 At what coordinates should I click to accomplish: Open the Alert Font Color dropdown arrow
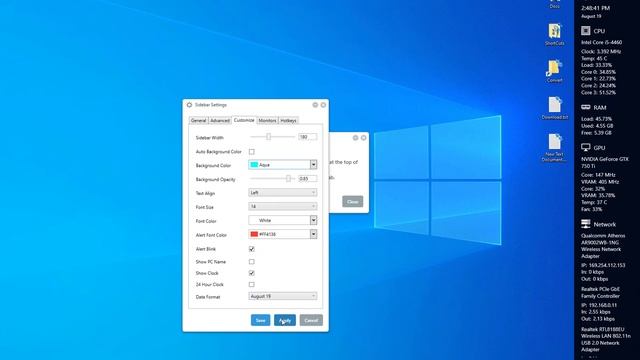313,234
